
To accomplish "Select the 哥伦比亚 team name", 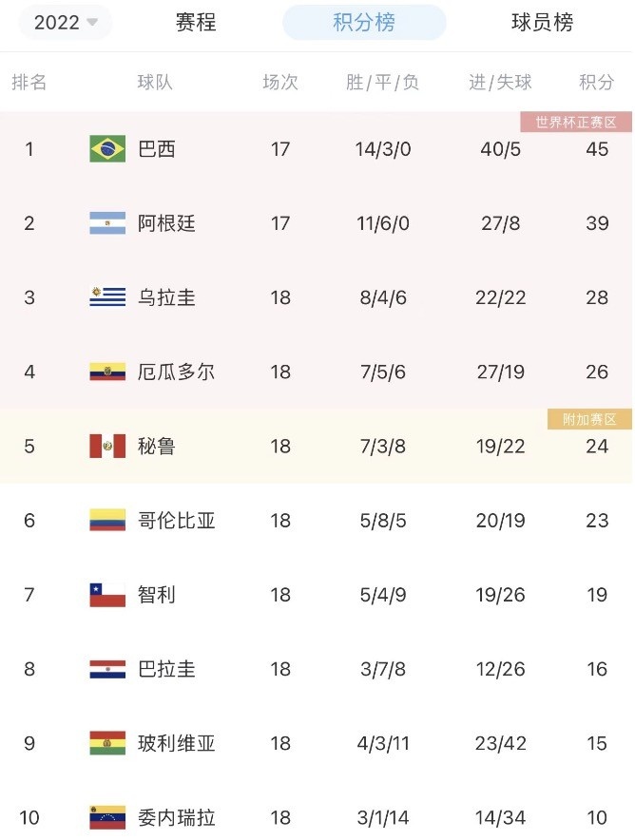I will coord(176,520).
